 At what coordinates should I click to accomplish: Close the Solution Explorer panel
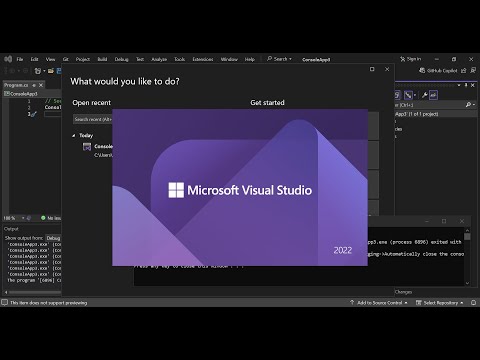pos(473,85)
